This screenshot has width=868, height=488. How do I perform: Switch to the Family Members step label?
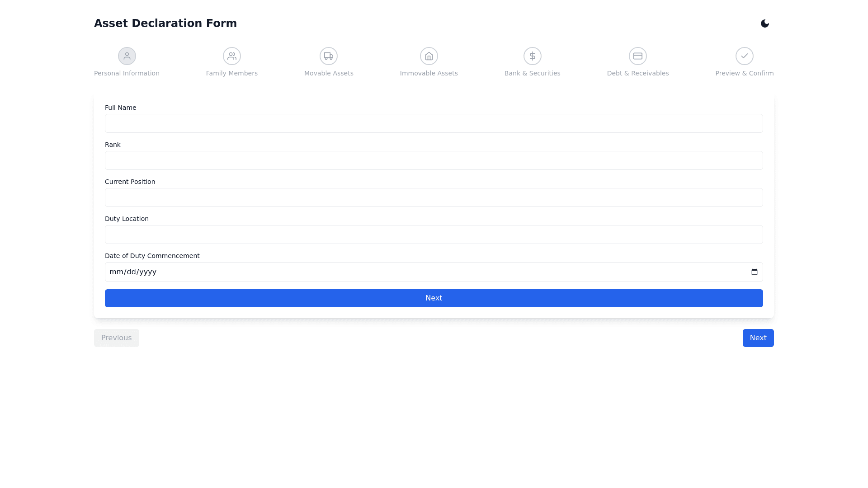(231, 73)
